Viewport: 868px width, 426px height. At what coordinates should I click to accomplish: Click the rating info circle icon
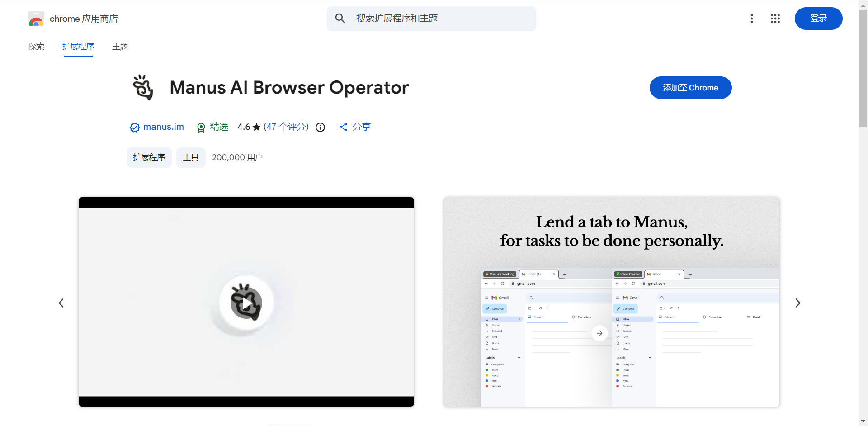(320, 128)
